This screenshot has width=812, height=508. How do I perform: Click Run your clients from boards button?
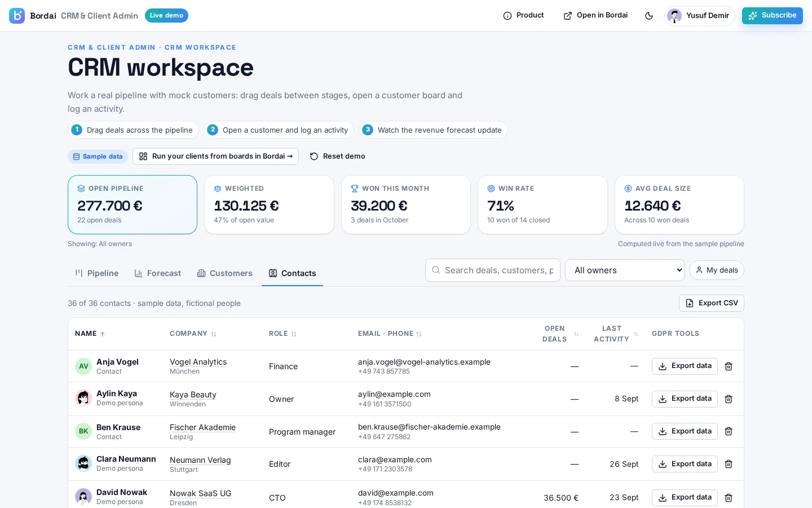click(215, 156)
